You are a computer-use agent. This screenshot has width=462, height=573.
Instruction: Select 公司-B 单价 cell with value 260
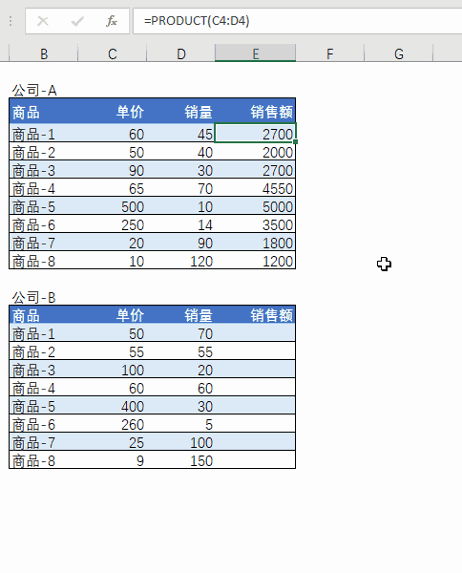[112, 424]
